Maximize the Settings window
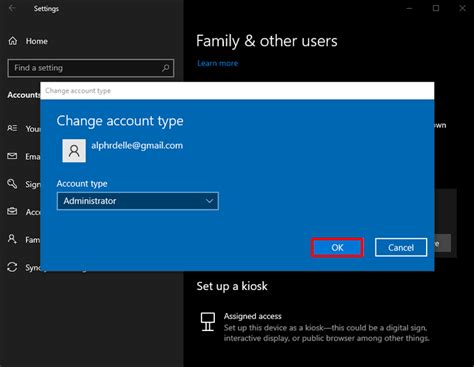474x367 pixels. [x=436, y=8]
